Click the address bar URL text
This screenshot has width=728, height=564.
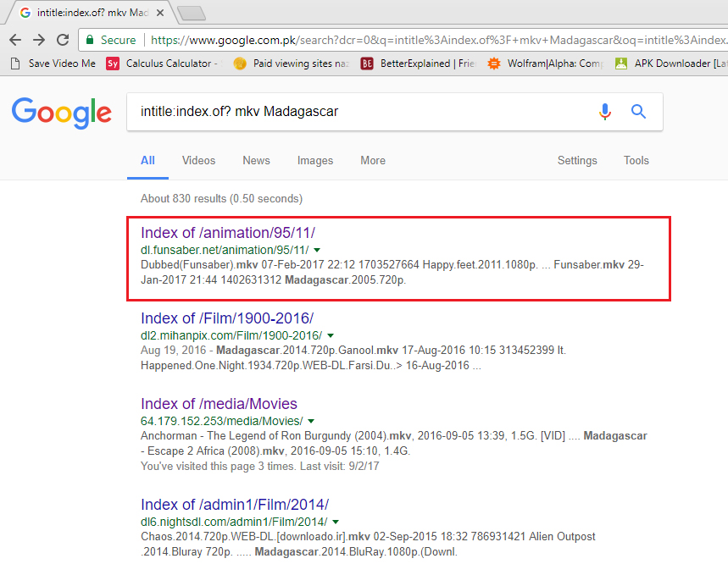tap(439, 41)
